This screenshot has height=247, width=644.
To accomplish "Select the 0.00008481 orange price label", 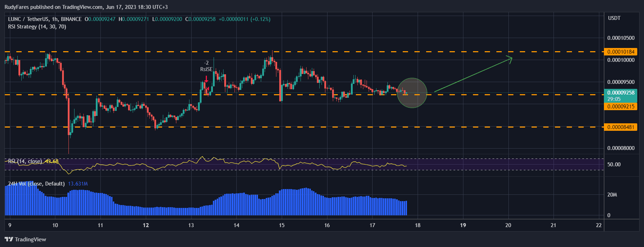I will click(621, 127).
